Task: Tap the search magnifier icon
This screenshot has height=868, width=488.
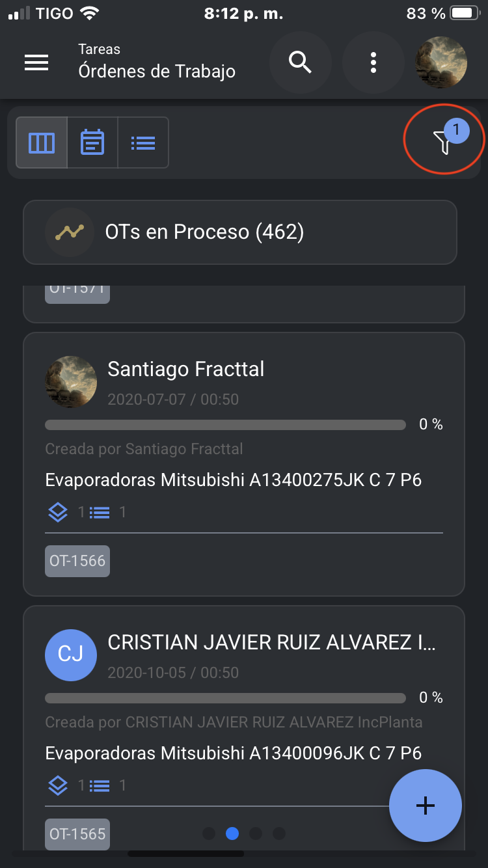Action: pyautogui.click(x=300, y=62)
